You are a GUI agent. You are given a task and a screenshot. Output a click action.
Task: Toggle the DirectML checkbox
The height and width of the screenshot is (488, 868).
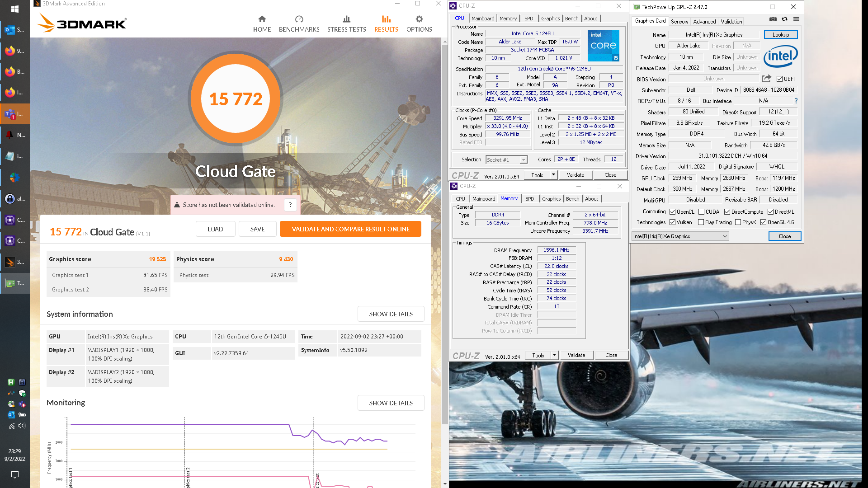pos(770,211)
